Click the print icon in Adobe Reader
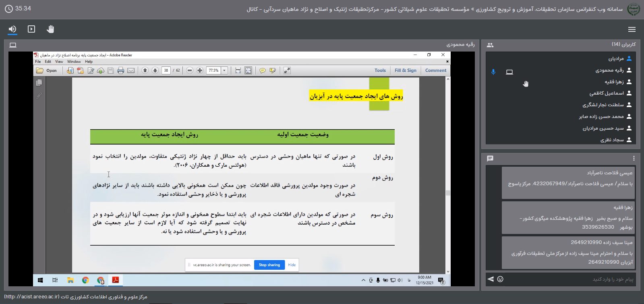This screenshot has width=644, height=304. pos(120,70)
